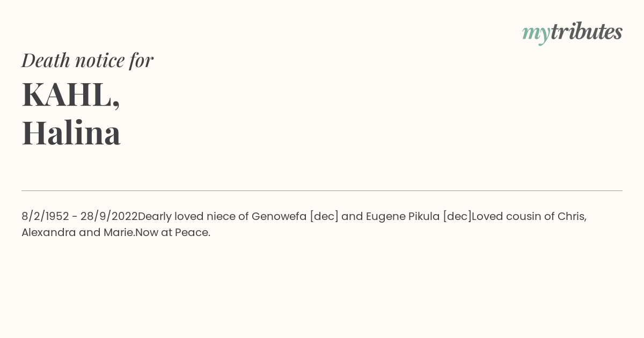This screenshot has height=338, width=644.
Task: Click the name Chris
Action: pos(572,216)
